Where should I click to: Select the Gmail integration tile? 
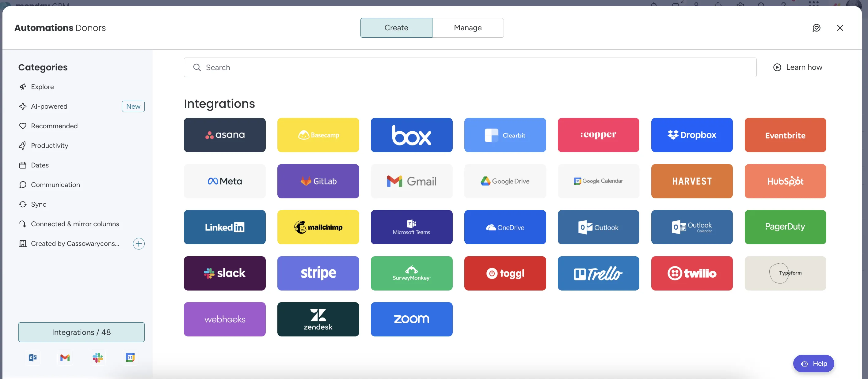411,181
